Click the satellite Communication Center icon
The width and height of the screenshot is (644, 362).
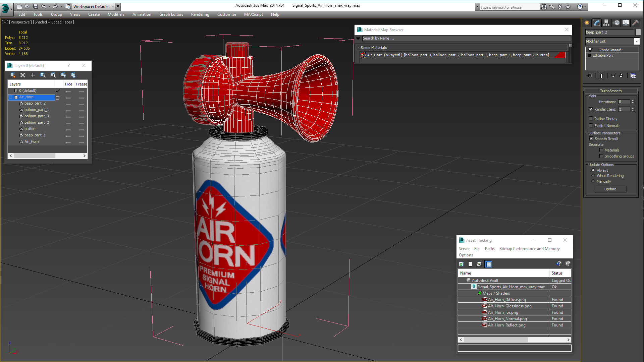click(560, 7)
